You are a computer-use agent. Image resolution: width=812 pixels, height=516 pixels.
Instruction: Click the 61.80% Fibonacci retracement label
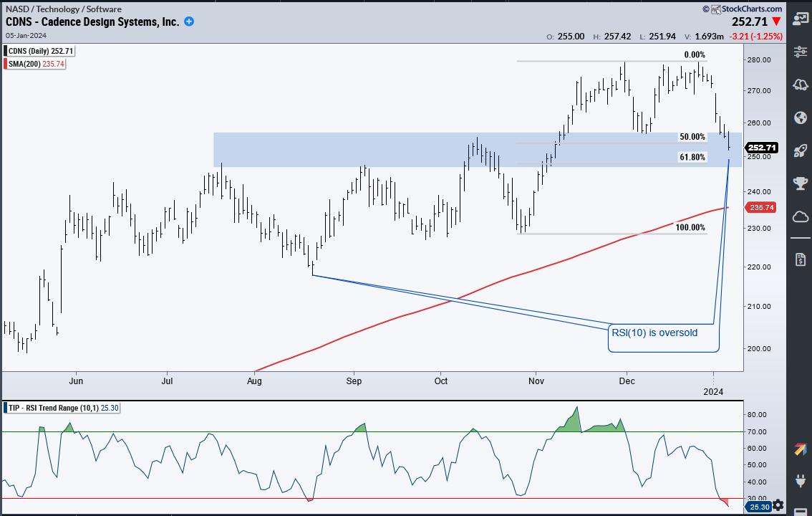692,157
